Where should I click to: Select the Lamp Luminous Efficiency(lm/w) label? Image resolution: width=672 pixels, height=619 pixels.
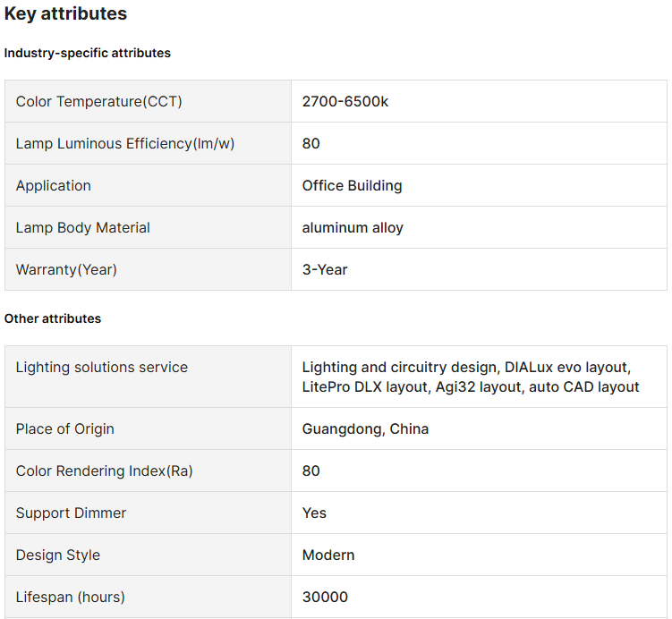(124, 144)
